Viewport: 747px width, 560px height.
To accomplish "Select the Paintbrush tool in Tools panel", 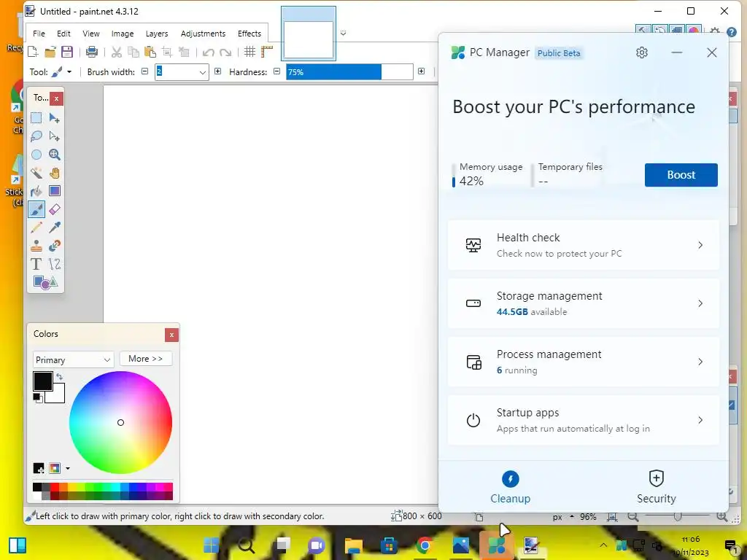I will click(x=36, y=209).
